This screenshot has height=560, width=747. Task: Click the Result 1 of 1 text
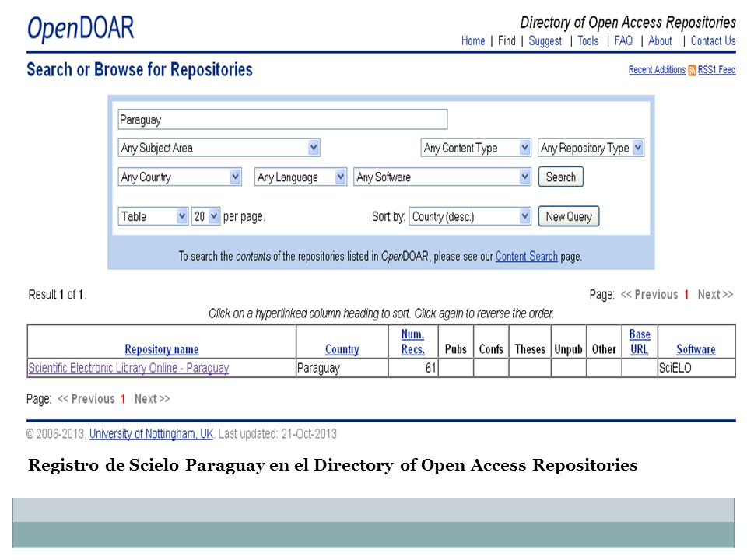[x=57, y=295]
